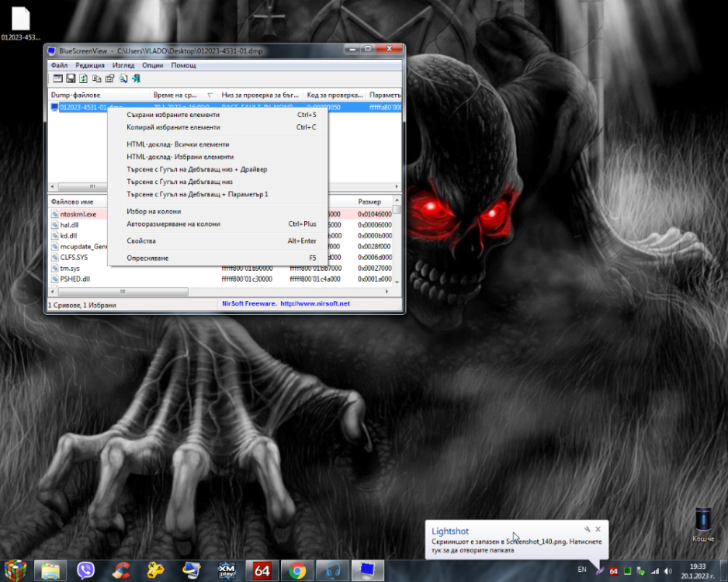Choose HTML-доклад- Избрани елементи

pos(218,157)
